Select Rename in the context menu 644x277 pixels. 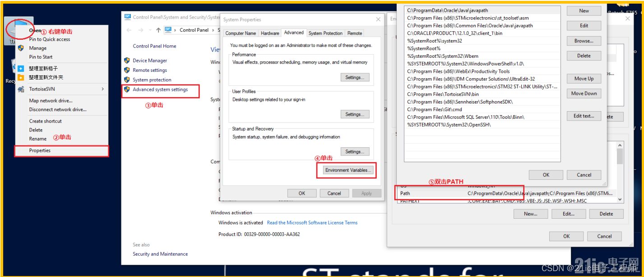38,139
